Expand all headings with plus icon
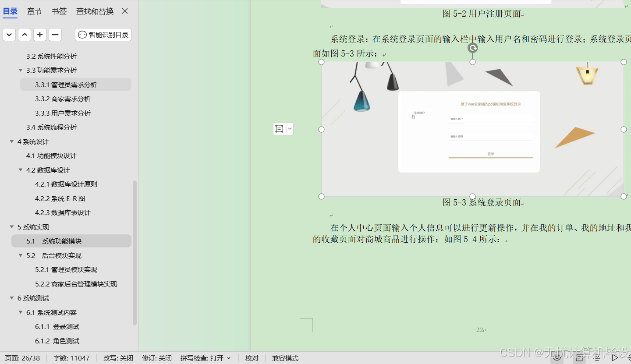The image size is (631, 364). 40,35
